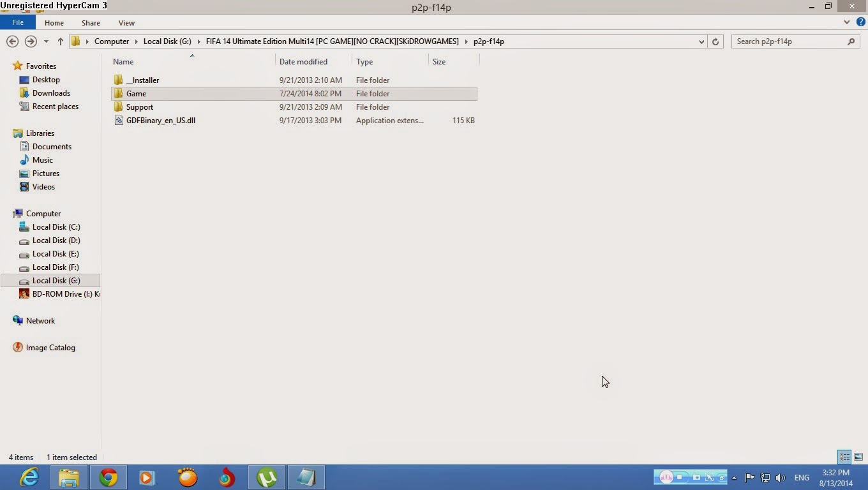The image size is (868, 490).
Task: Open Action Center flag icon
Action: coord(750,478)
